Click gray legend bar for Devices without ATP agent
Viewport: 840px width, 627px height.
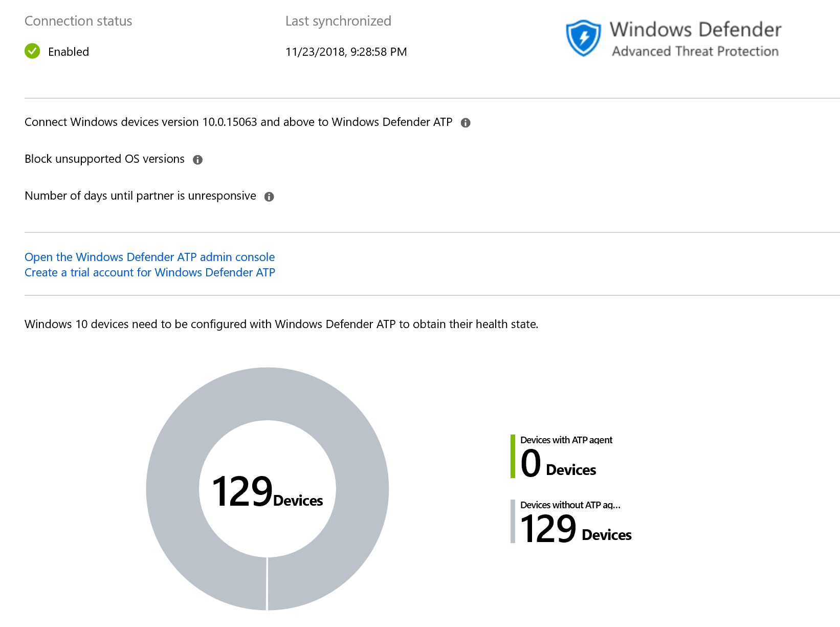513,521
